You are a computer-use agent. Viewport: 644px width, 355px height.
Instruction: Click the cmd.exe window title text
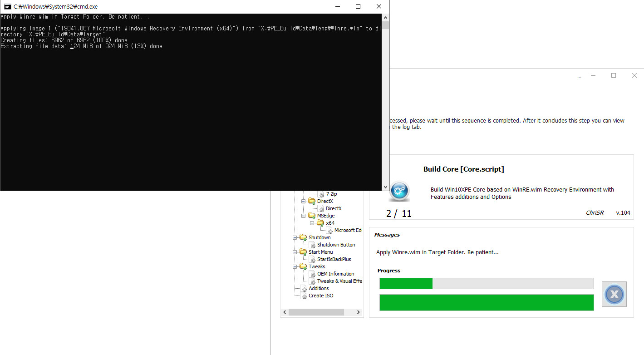(55, 7)
